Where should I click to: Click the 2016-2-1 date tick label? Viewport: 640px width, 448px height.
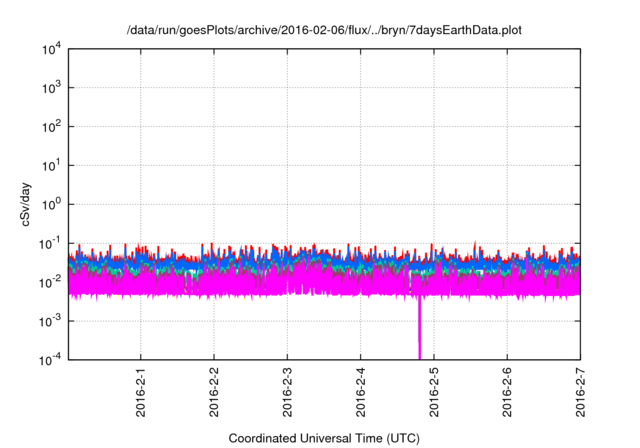[140, 392]
